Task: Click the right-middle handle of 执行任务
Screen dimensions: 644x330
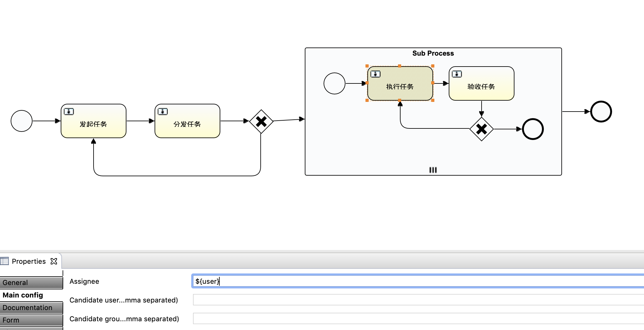Action: 433,83
